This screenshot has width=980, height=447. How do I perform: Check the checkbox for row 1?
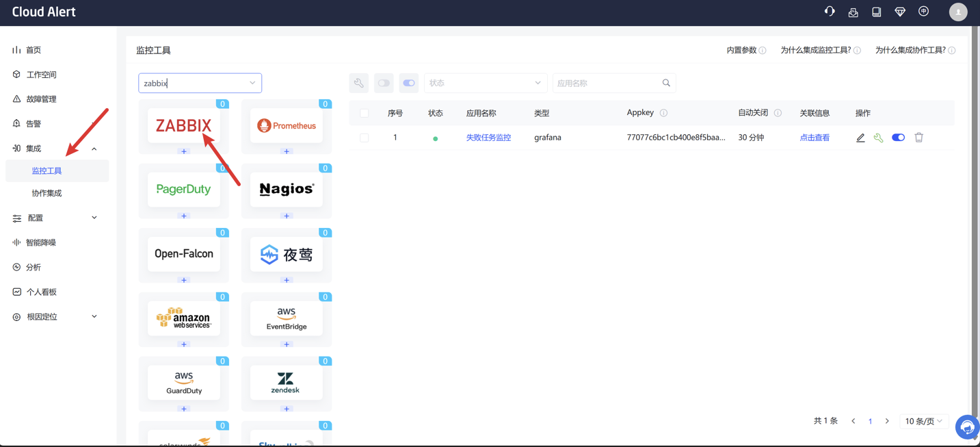(364, 138)
